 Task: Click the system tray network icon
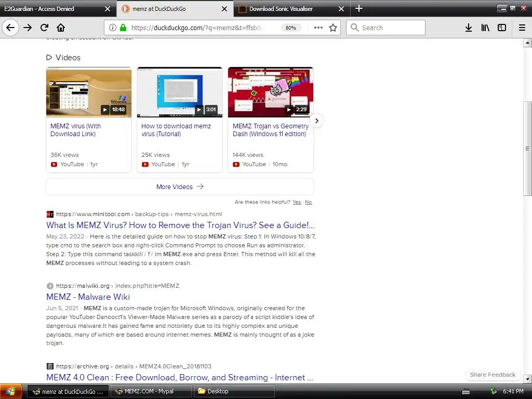click(x=494, y=391)
